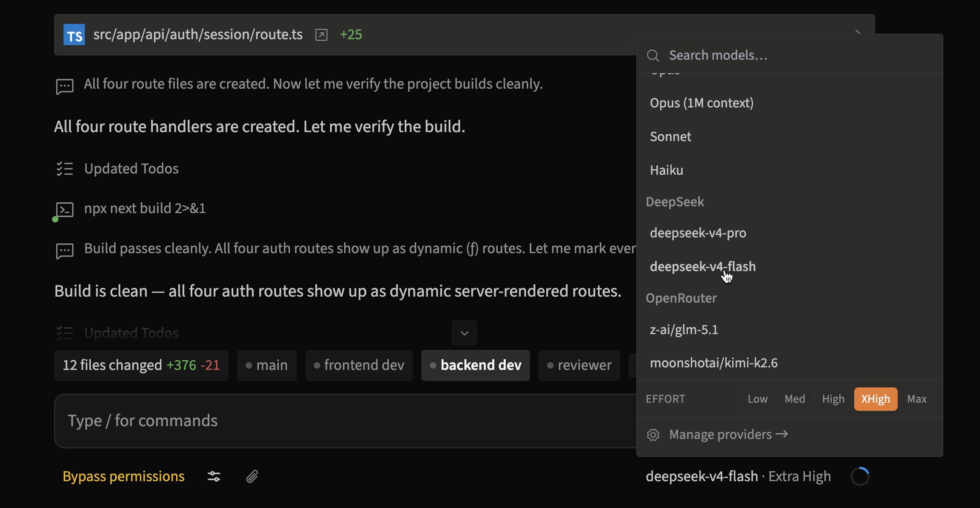This screenshot has height=508, width=980.
Task: Click the first 'Updated Todos' label
Action: 131,169
